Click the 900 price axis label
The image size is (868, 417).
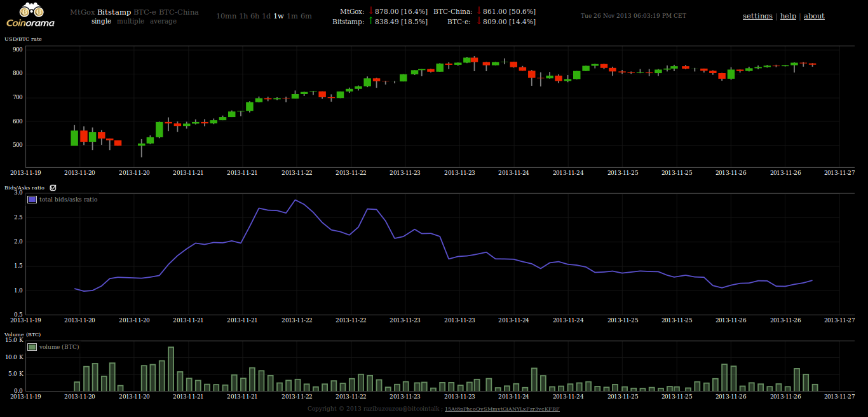point(18,50)
